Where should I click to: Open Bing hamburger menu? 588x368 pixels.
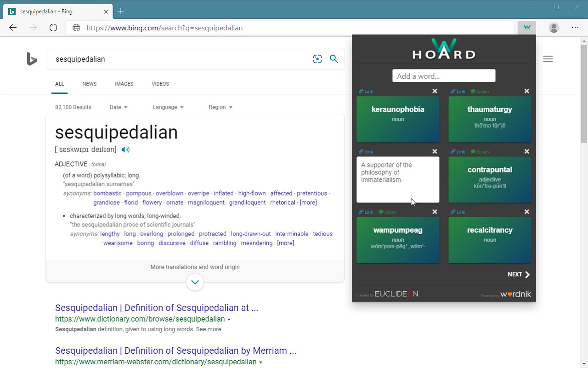point(548,59)
